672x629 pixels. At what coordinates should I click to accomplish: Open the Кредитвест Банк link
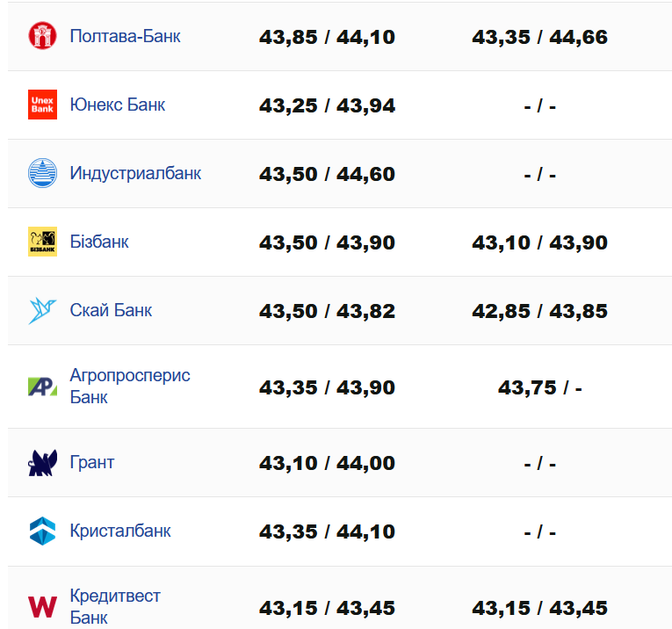pyautogui.click(x=115, y=606)
